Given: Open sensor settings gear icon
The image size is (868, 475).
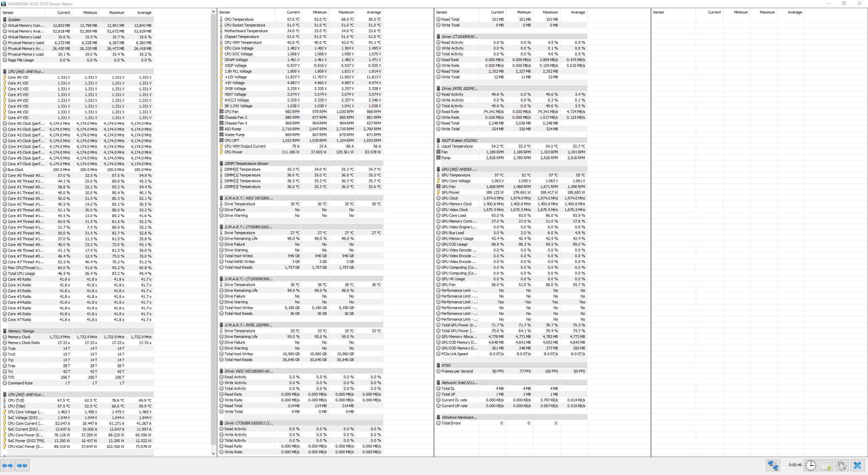Looking at the screenshot, I should (842, 465).
